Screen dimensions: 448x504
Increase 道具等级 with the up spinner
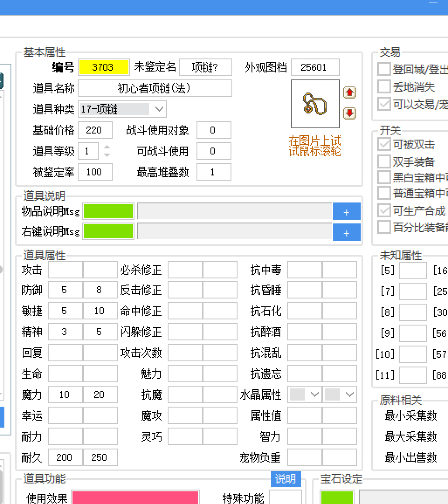click(x=107, y=147)
